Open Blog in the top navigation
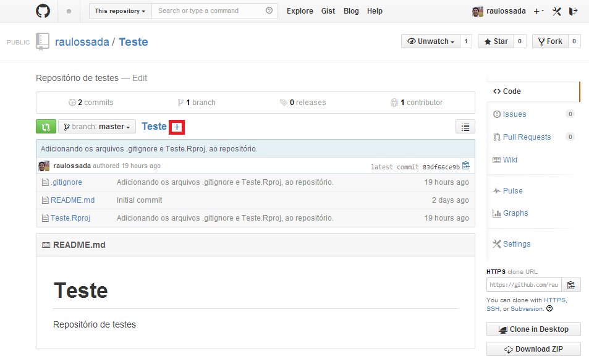Screen dimensions: 589x364 pyautogui.click(x=351, y=11)
